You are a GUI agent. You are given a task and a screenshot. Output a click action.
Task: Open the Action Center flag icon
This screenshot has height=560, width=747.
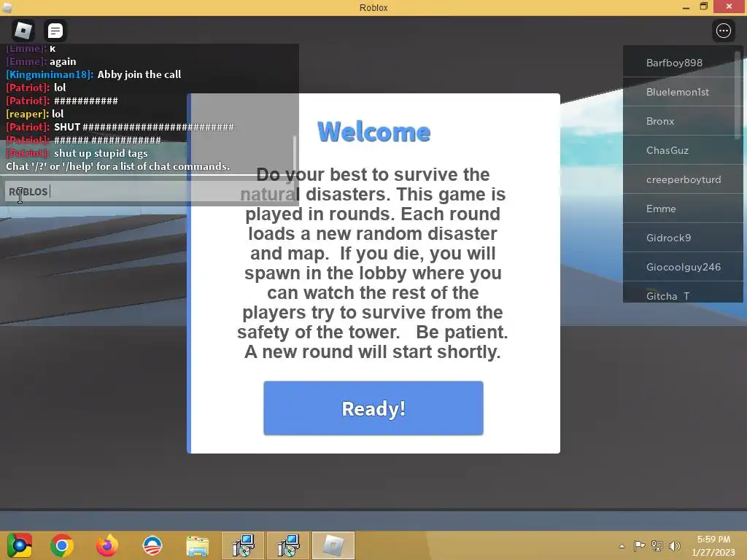[x=639, y=545]
